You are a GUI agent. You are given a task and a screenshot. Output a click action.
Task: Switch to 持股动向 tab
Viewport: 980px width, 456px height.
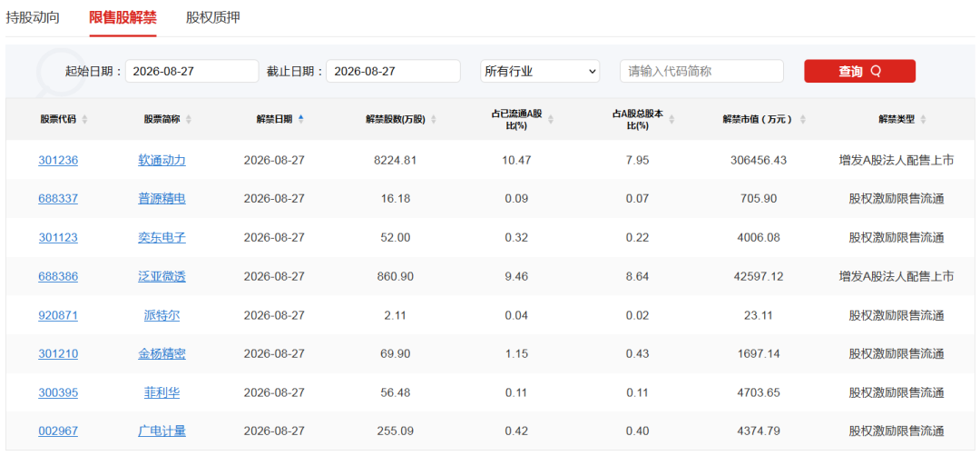33,17
